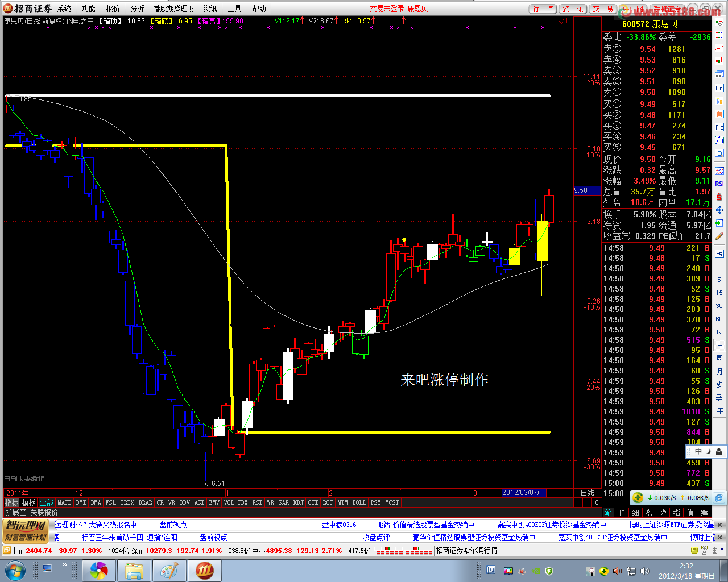Open the multi-window icon in sidebar

[719, 74]
